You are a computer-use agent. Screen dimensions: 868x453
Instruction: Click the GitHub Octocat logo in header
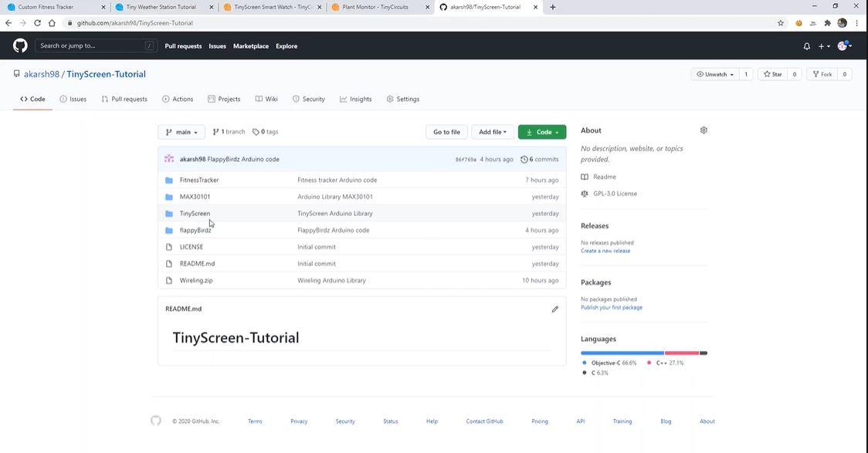pyautogui.click(x=21, y=46)
